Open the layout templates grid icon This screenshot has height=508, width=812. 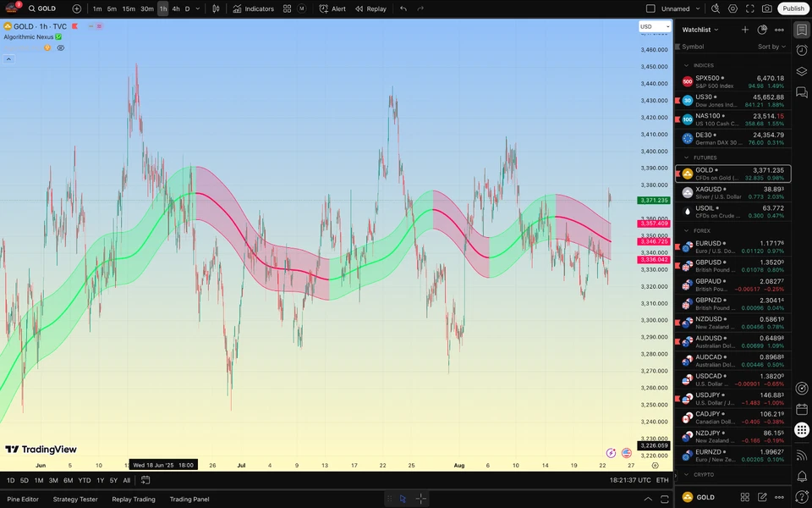287,8
